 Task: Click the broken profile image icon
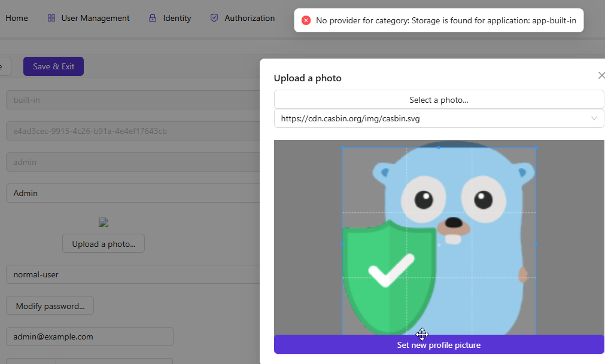(104, 223)
